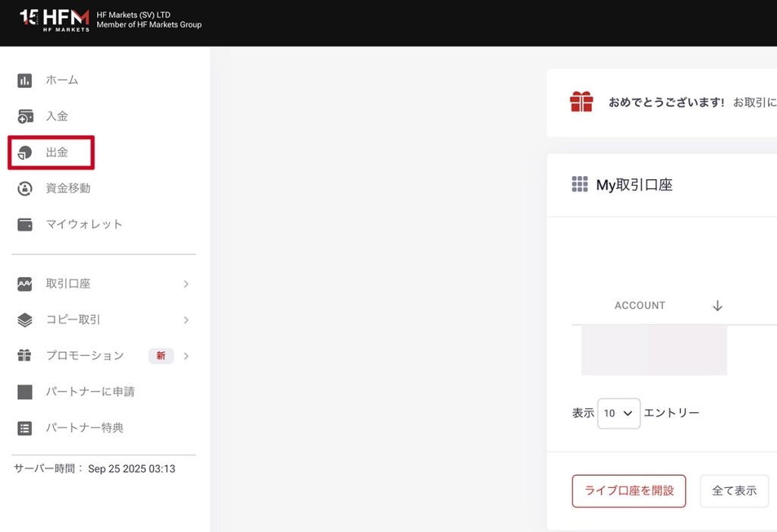This screenshot has width=777, height=532.
Task: Select the grid icon beside My取引口座
Action: tap(580, 184)
